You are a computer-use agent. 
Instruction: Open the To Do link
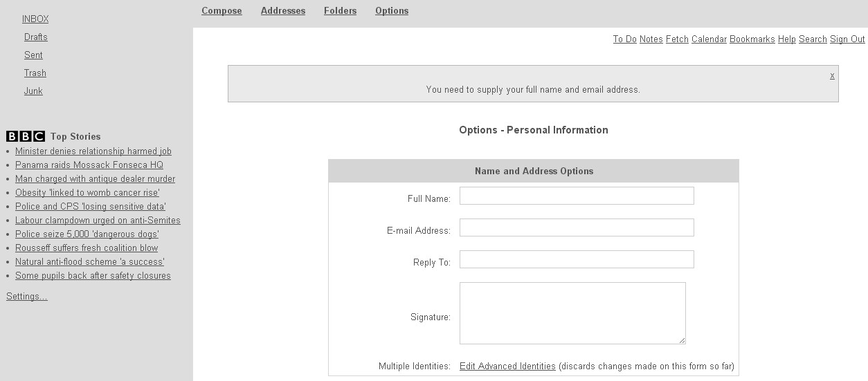[x=624, y=39]
